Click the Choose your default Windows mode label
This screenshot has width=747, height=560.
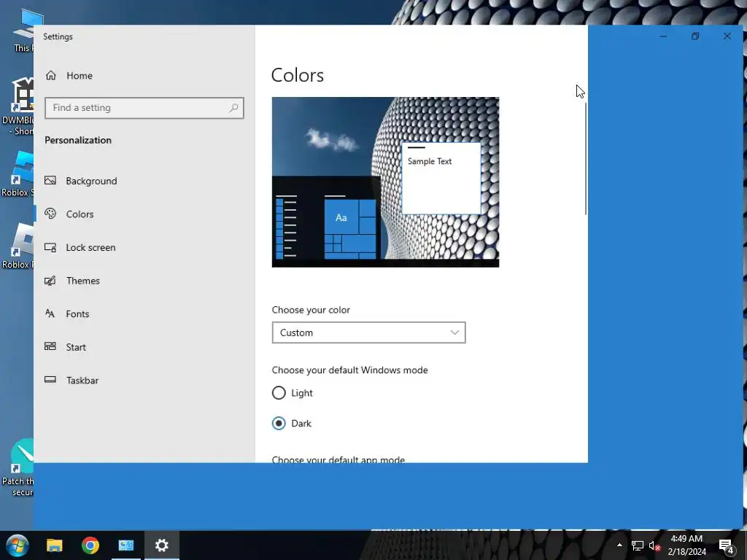click(349, 370)
